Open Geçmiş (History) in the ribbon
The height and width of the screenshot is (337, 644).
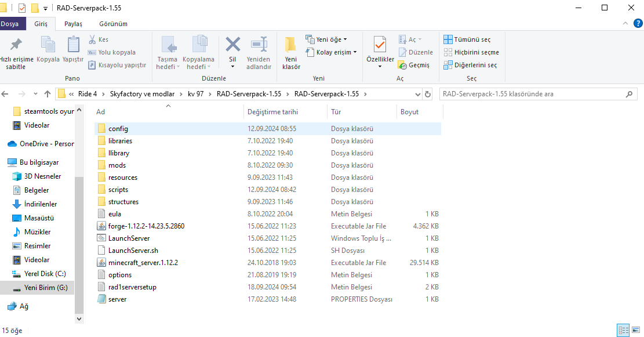(414, 65)
